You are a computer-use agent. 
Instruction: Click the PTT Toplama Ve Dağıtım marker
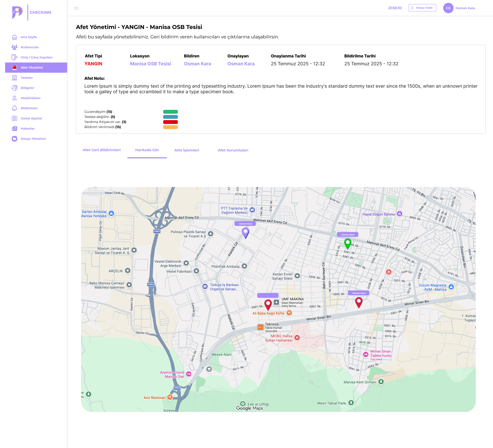(252, 210)
